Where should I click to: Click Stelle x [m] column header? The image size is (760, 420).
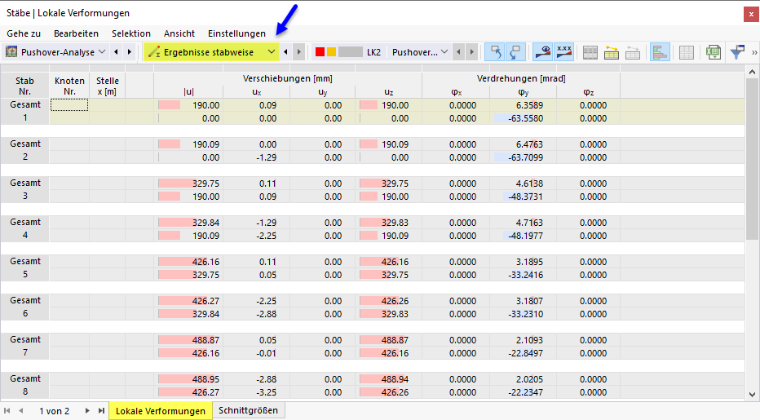point(108,86)
